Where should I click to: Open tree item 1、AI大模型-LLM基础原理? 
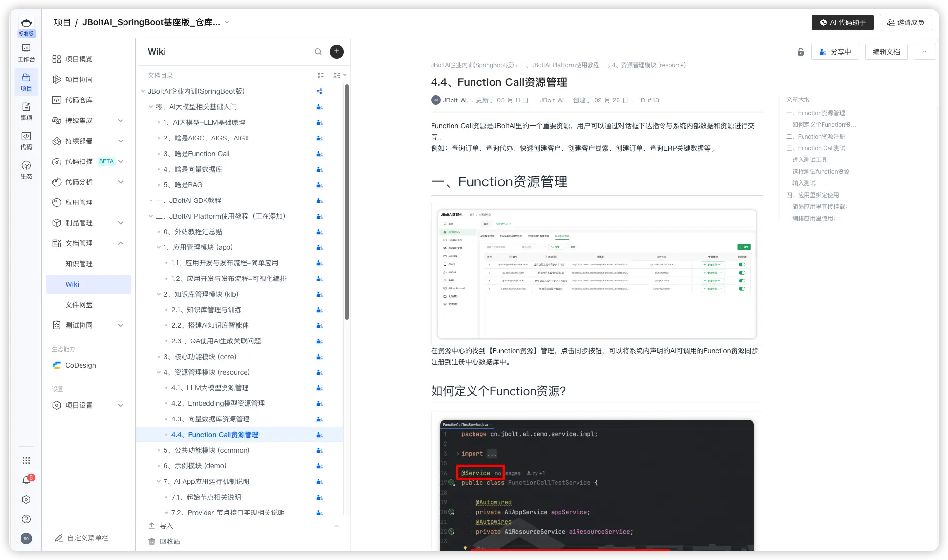tap(204, 122)
